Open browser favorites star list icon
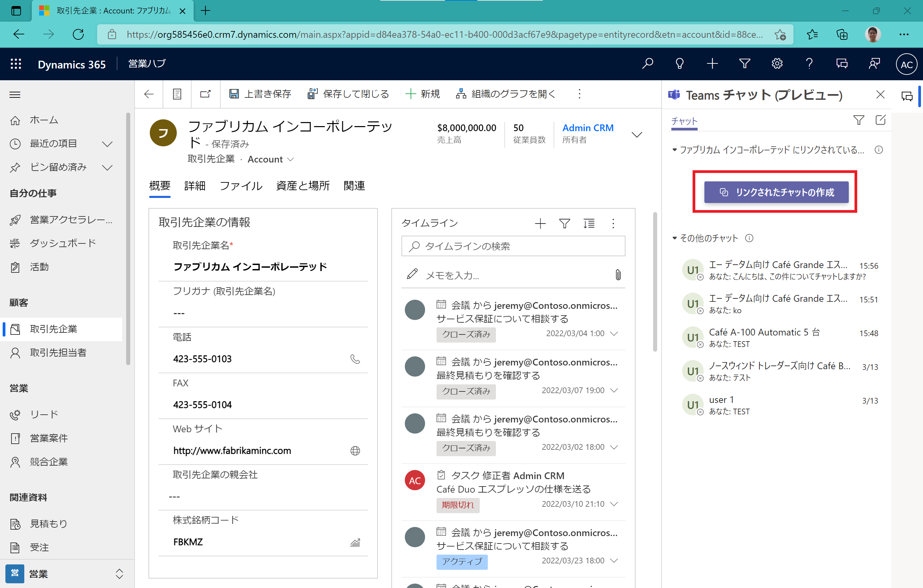This screenshot has height=588, width=923. 812,34
